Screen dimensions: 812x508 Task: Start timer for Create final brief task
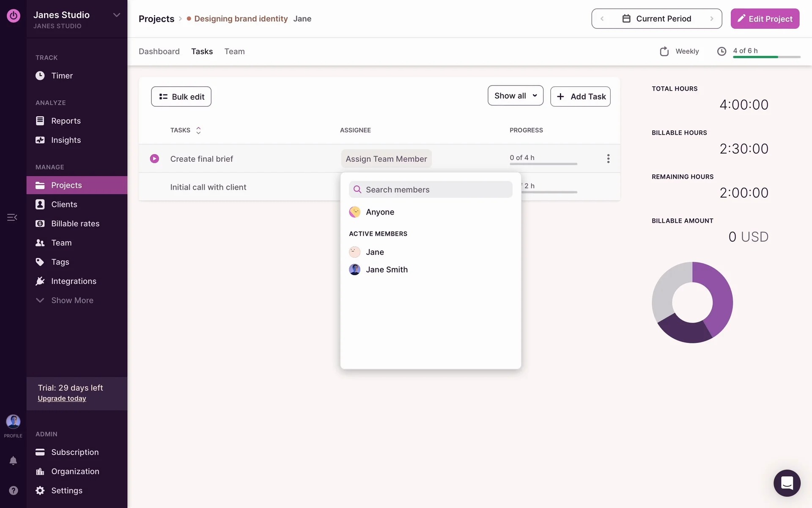(154, 159)
